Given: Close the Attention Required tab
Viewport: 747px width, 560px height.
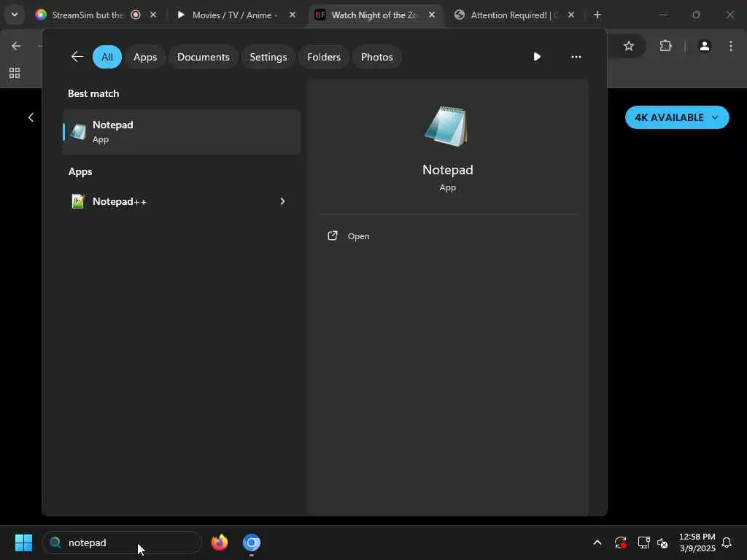Looking at the screenshot, I should 571,15.
